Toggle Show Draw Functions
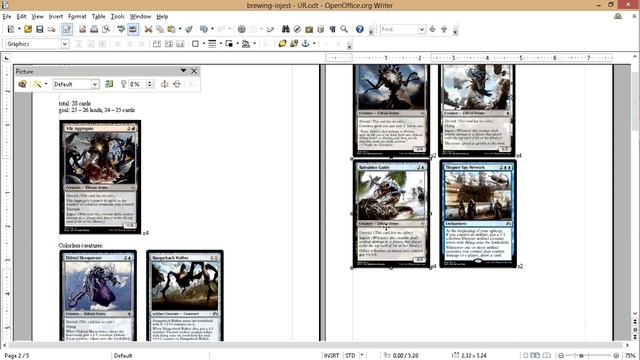 coord(270,29)
